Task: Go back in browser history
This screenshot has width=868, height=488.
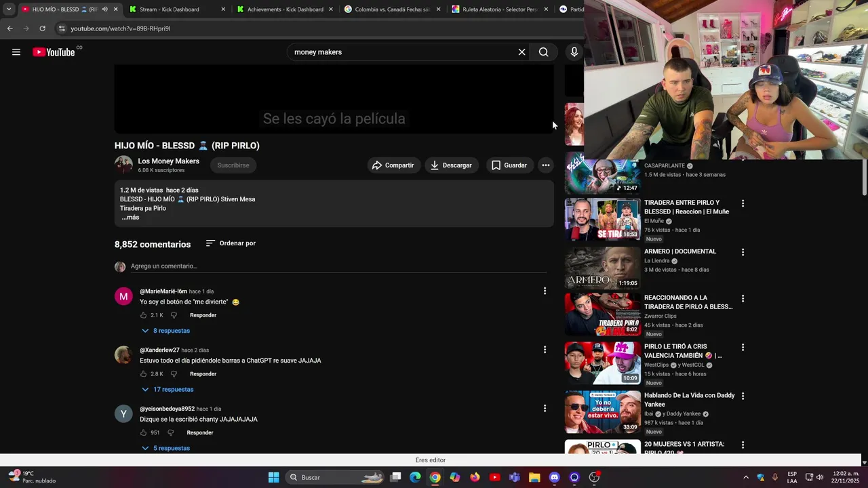Action: coord(9,28)
